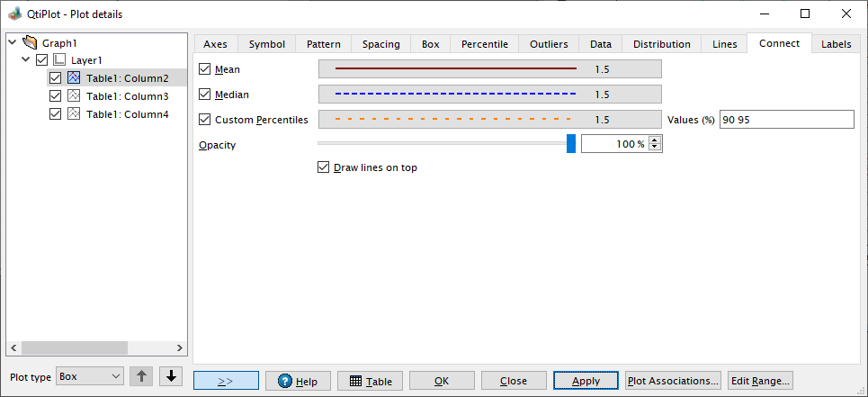
Task: Click the Graph1 folder icon
Action: [30, 42]
